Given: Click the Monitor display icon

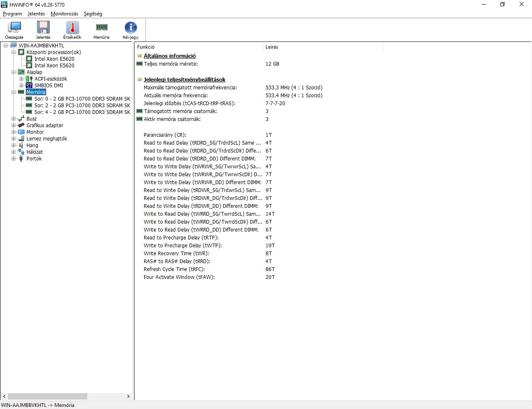Looking at the screenshot, I should click(x=21, y=132).
